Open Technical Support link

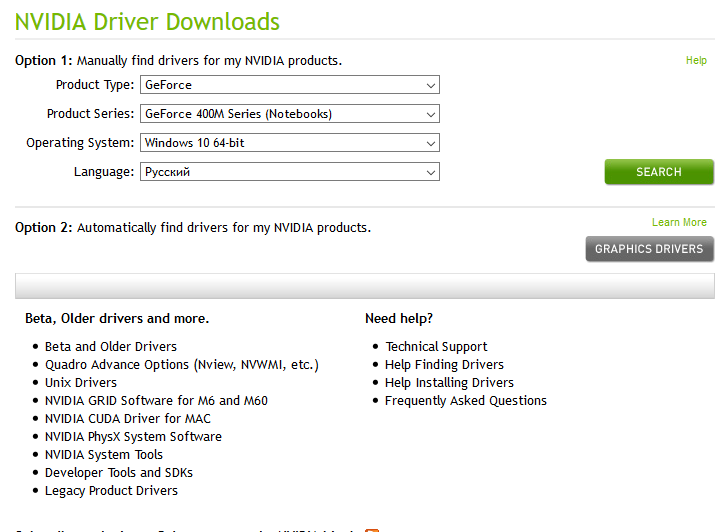(436, 347)
